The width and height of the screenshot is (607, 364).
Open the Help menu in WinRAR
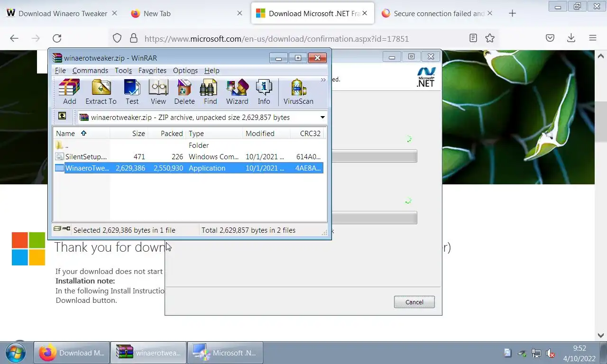click(212, 70)
